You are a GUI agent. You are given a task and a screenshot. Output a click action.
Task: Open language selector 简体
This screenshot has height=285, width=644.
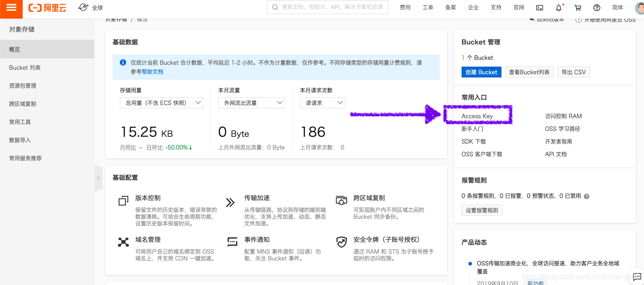tap(618, 8)
